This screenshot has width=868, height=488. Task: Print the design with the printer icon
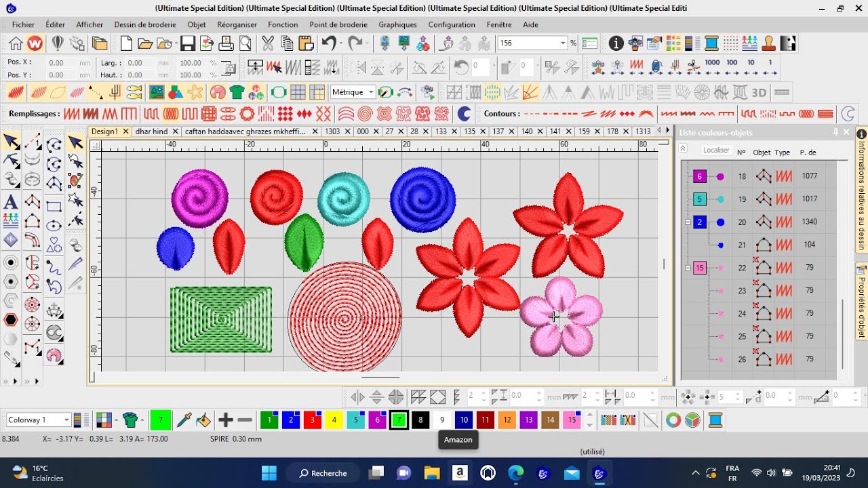click(x=226, y=43)
